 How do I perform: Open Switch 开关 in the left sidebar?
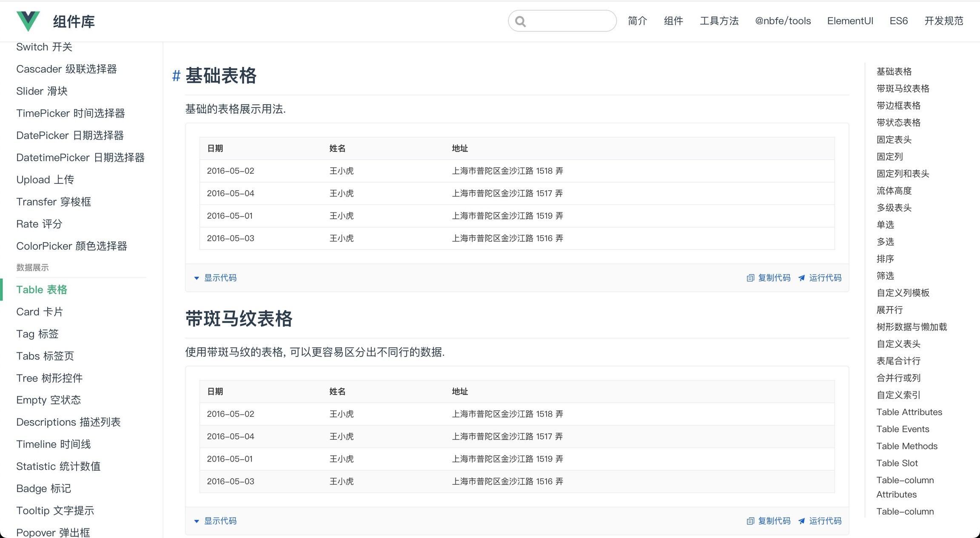(44, 47)
